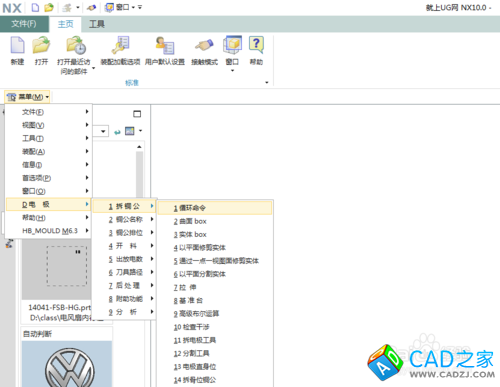Click the robot resource bar icon on left edge

coord(9,244)
